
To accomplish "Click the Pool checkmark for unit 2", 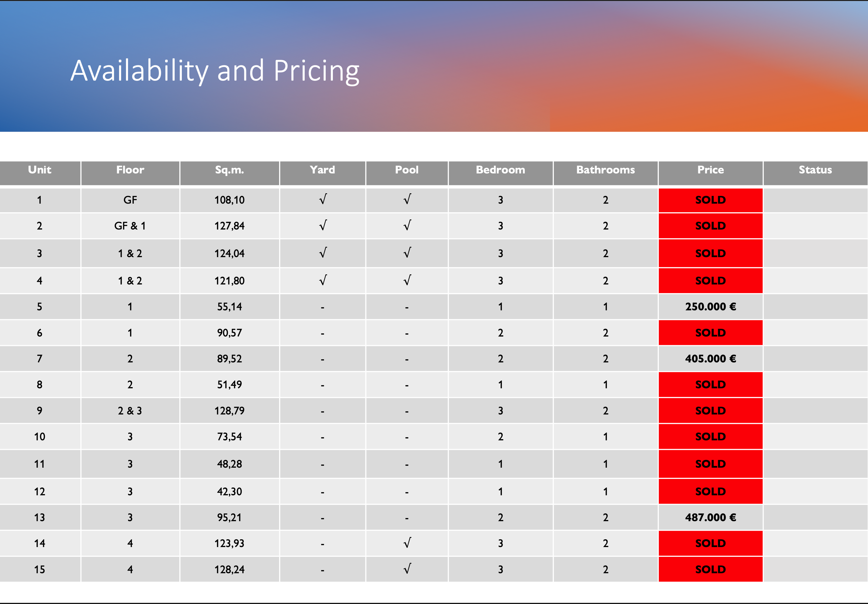I will [407, 226].
